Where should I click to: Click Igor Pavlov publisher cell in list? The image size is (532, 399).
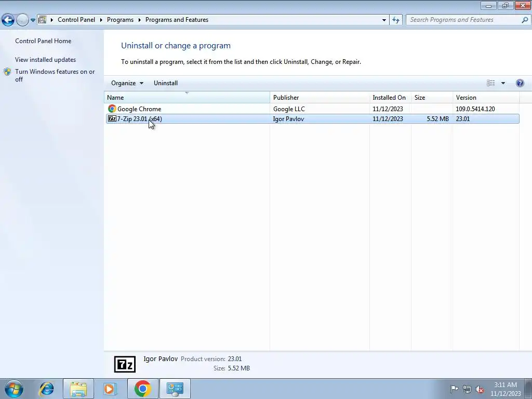click(288, 119)
